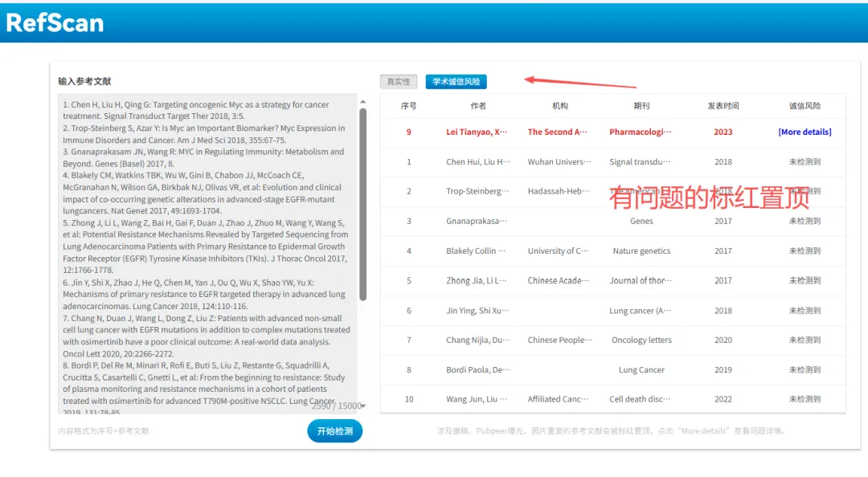
Task: Click the 序号 column header
Action: coord(408,106)
